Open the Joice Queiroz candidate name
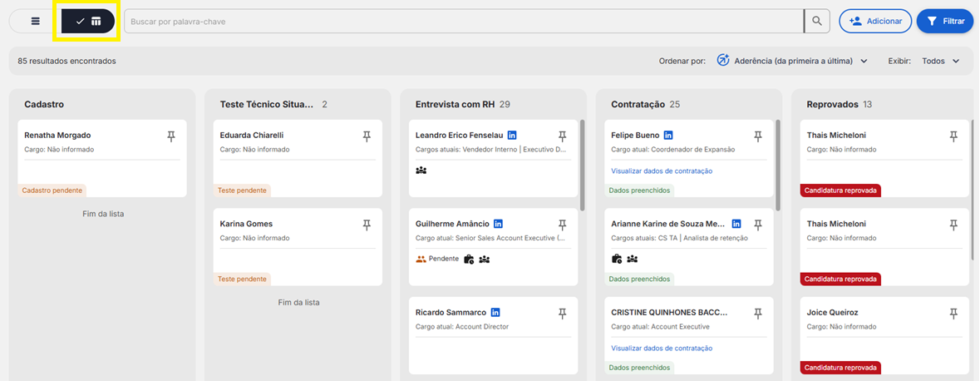The height and width of the screenshot is (381, 980). coord(833,312)
